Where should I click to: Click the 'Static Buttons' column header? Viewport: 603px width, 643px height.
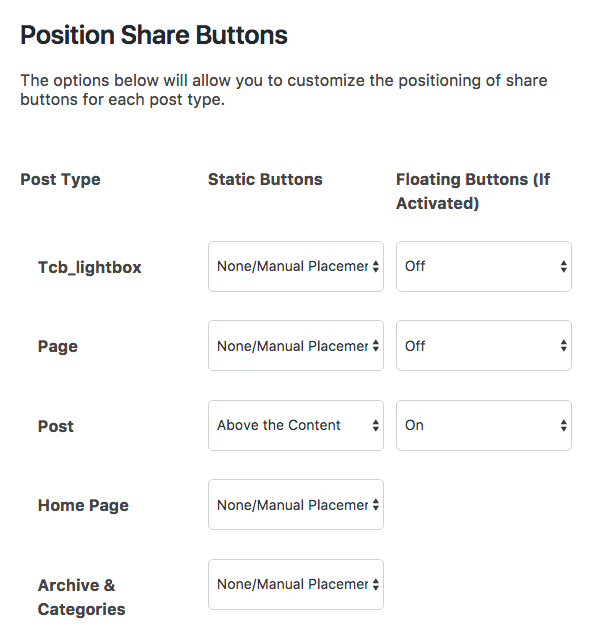coord(265,180)
